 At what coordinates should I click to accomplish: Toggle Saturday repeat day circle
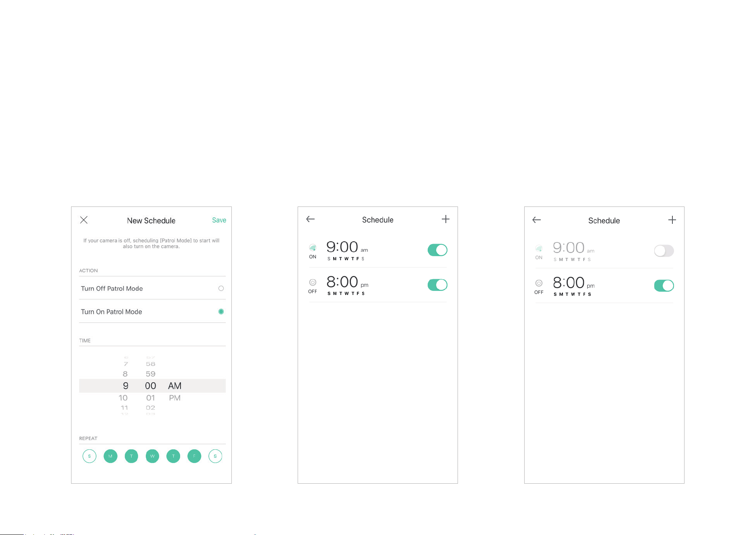[215, 456]
